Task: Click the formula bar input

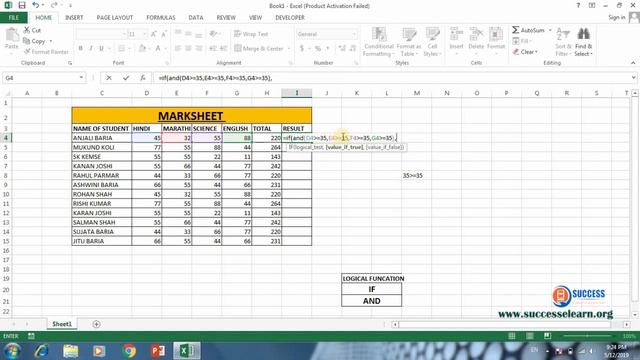Action: [x=391, y=78]
